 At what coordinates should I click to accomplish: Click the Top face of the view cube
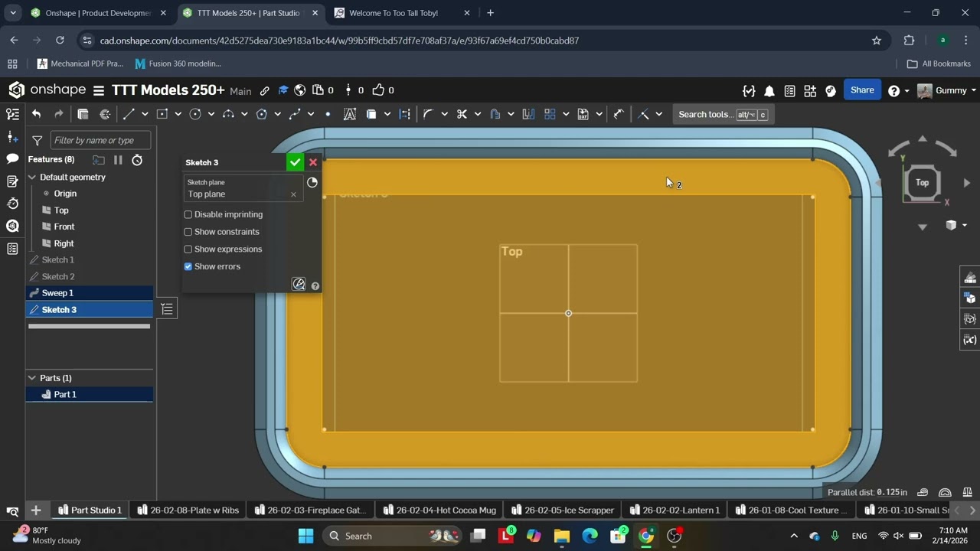tap(923, 182)
